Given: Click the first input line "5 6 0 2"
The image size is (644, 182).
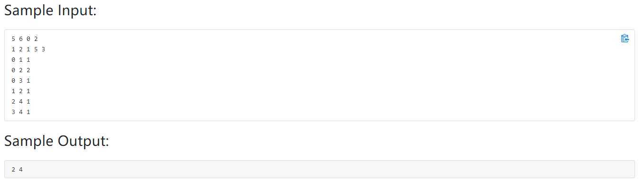Looking at the screenshot, I should point(25,38).
